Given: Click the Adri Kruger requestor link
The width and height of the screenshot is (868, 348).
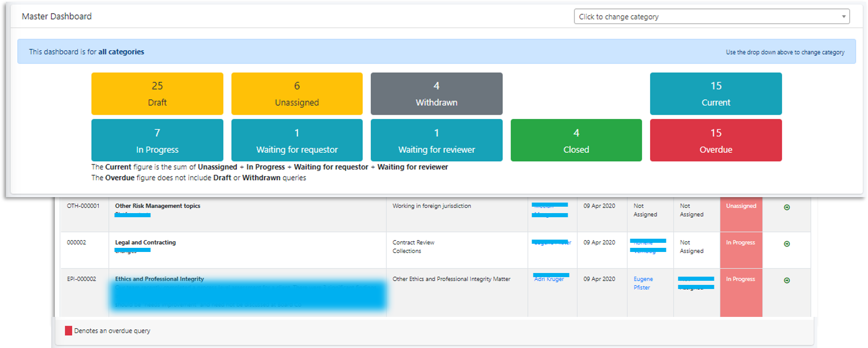Looking at the screenshot, I should (x=549, y=279).
